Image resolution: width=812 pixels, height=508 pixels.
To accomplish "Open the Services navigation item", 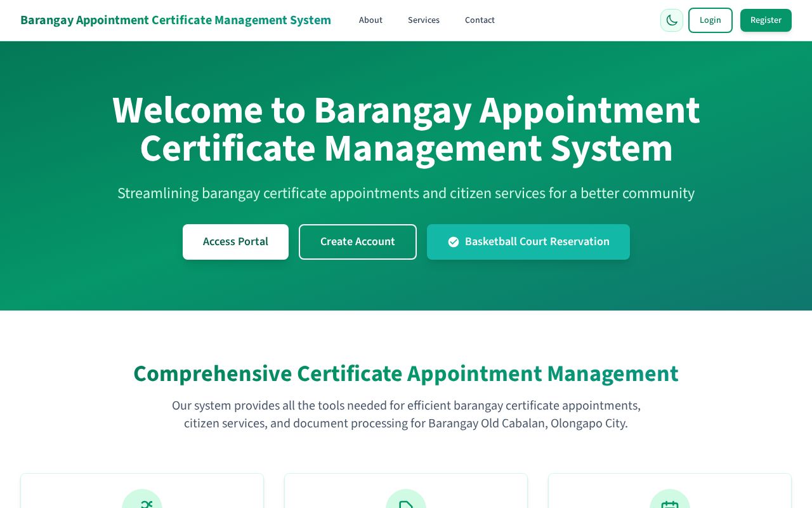I will 424,20.
